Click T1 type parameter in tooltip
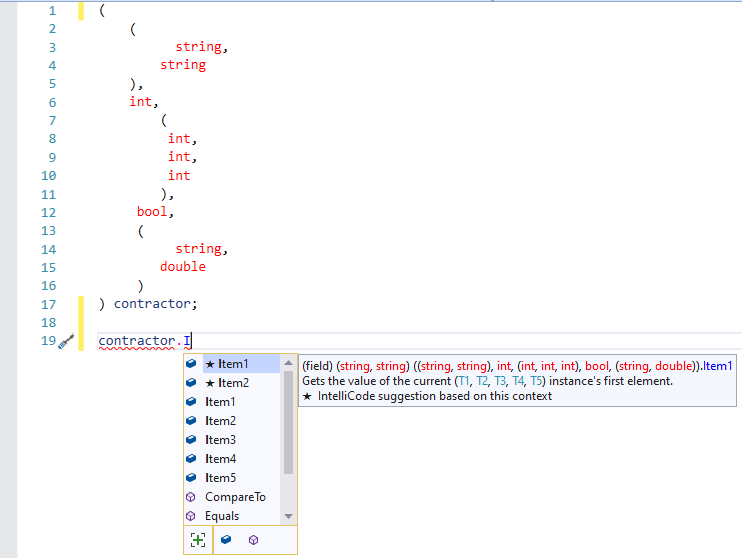This screenshot has height=558, width=742. pyautogui.click(x=464, y=381)
